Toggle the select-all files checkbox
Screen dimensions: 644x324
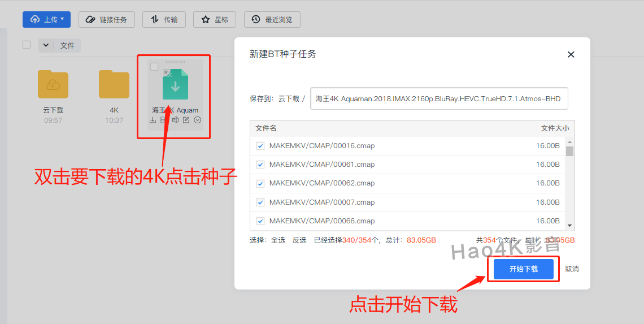click(27, 45)
